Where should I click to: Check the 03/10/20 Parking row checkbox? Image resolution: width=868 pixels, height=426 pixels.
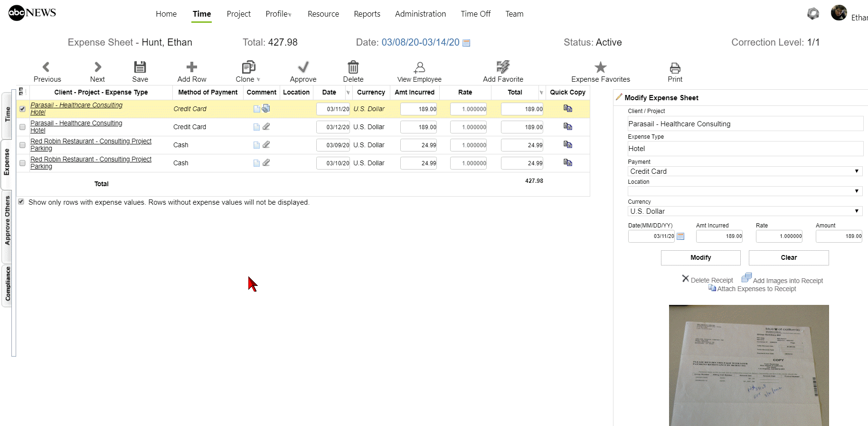coord(22,163)
